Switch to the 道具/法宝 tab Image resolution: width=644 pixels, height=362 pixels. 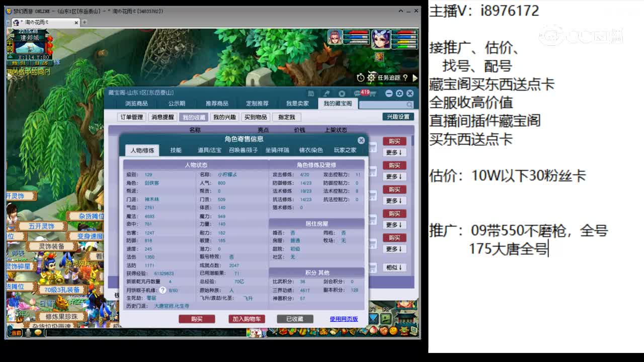pos(209,150)
